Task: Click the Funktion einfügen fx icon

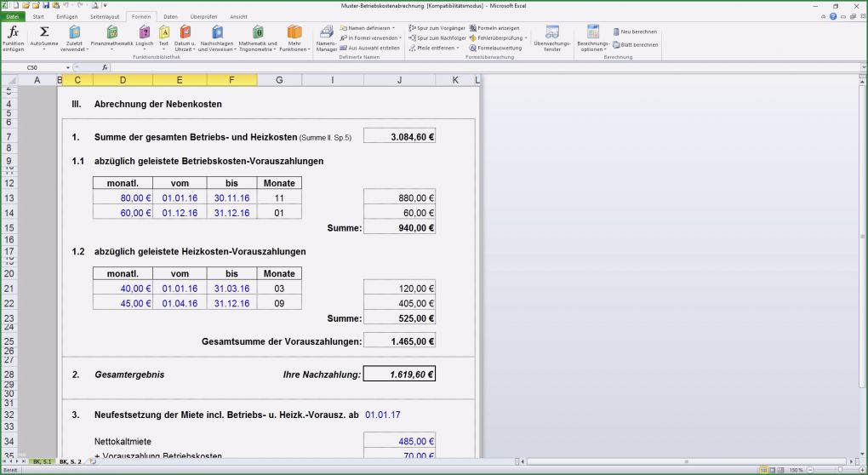Action: 13,32
